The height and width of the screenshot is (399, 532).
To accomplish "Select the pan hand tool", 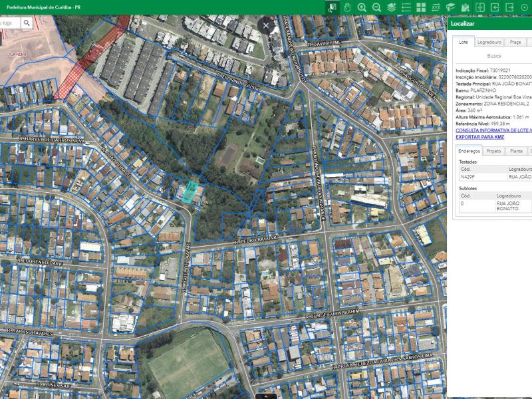I will 347,7.
